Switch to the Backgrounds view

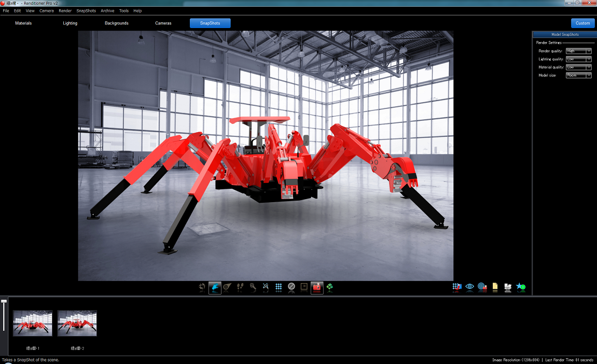point(116,23)
